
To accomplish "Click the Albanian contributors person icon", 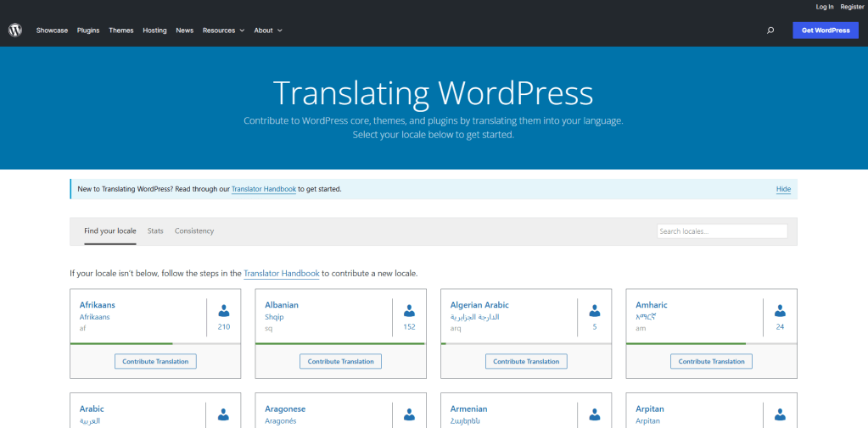I will coord(409,311).
